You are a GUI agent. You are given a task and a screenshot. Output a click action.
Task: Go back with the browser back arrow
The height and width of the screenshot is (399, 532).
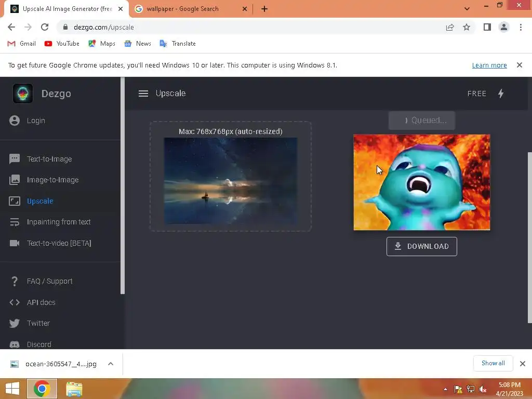click(x=11, y=27)
